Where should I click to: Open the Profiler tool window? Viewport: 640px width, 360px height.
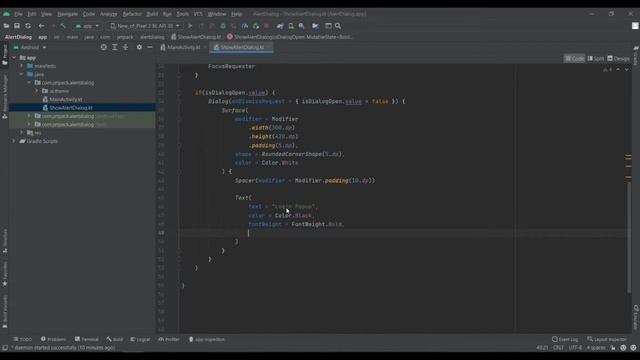coord(169,339)
